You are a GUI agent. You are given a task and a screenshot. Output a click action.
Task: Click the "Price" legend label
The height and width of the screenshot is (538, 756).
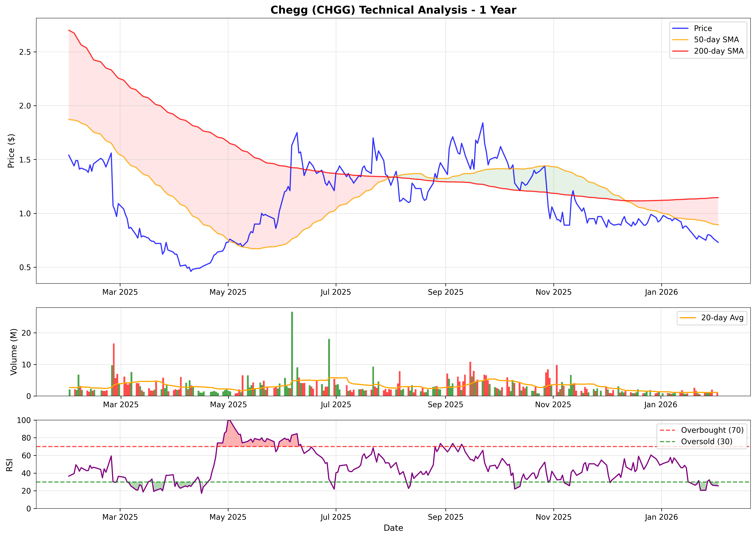pos(703,28)
